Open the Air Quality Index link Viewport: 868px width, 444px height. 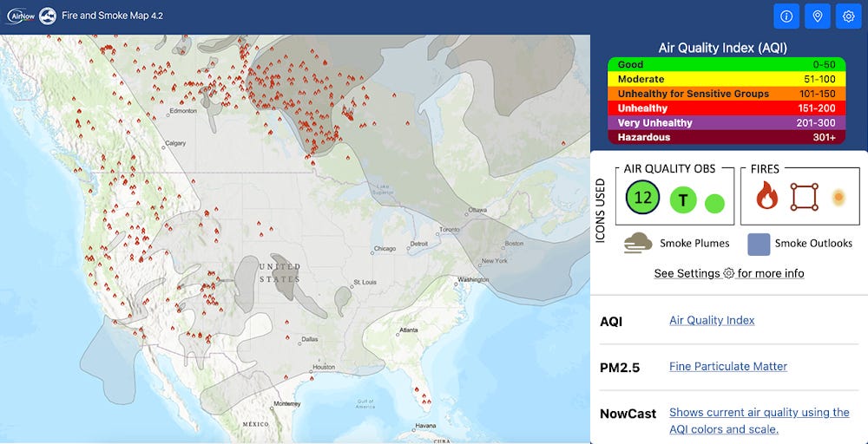712,320
